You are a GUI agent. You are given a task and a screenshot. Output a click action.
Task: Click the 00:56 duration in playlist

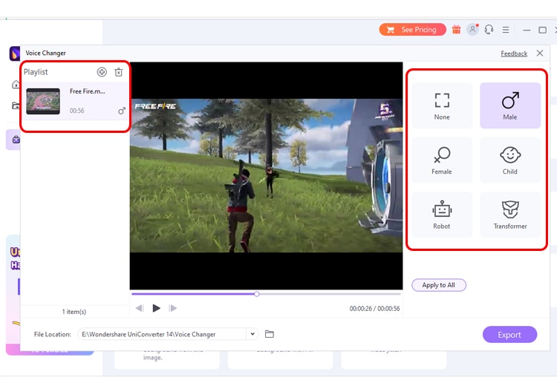(x=76, y=111)
